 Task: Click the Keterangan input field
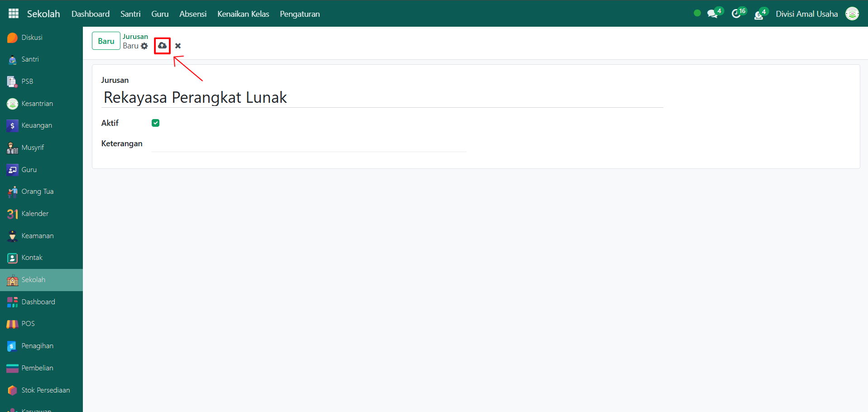[309, 144]
